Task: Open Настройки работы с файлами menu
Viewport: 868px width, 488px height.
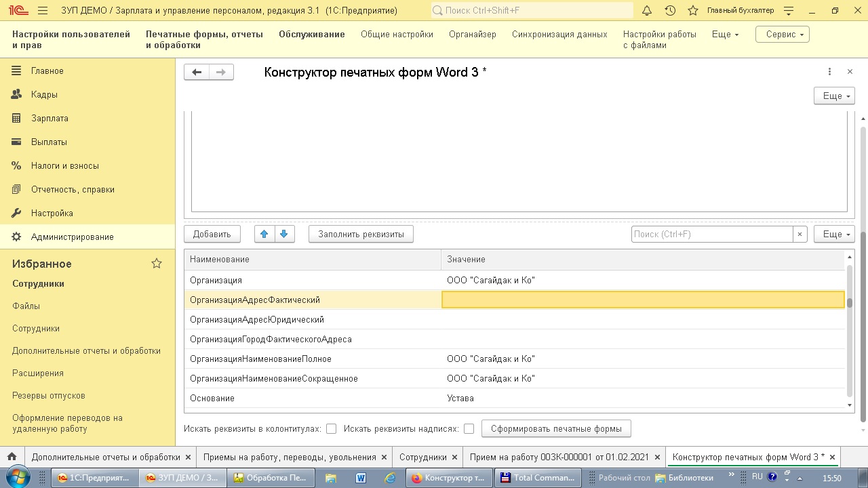Action: click(660, 39)
